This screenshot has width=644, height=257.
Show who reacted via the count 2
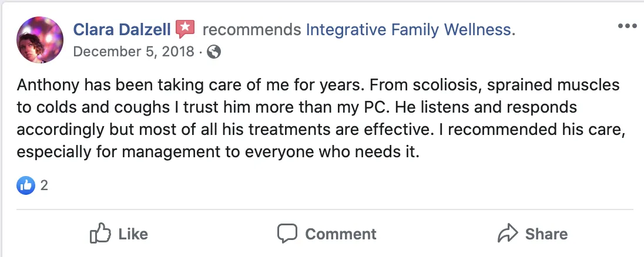coord(44,186)
